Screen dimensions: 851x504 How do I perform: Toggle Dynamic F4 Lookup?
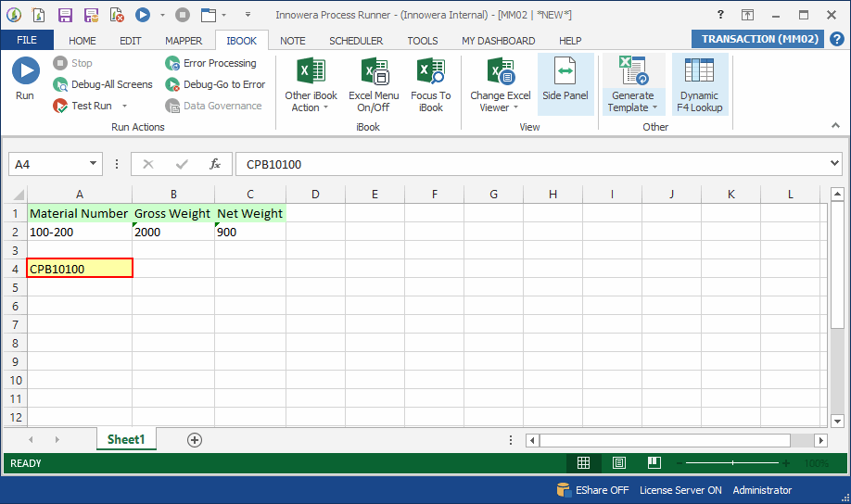coord(699,84)
